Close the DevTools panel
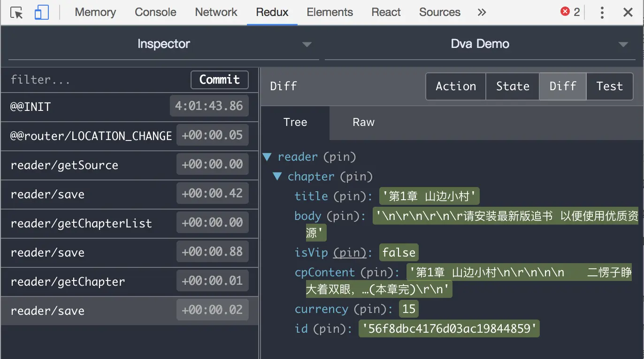Viewport: 644px width, 359px height. click(628, 13)
